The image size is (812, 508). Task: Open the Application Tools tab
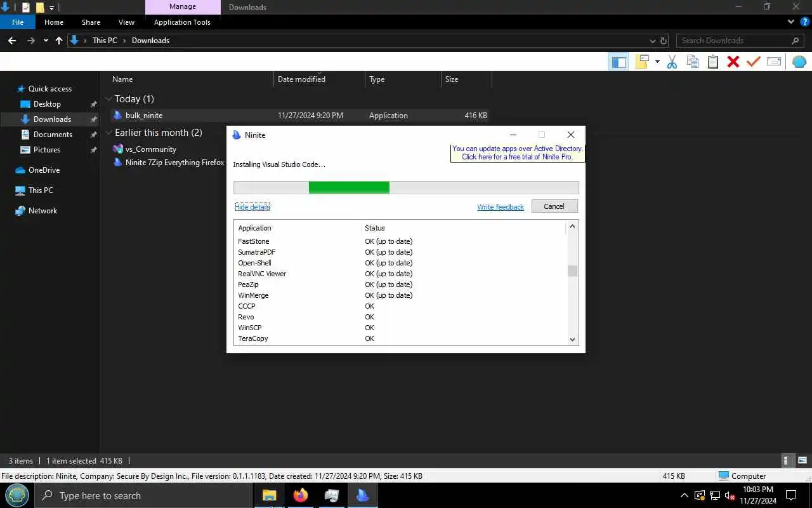click(x=182, y=22)
